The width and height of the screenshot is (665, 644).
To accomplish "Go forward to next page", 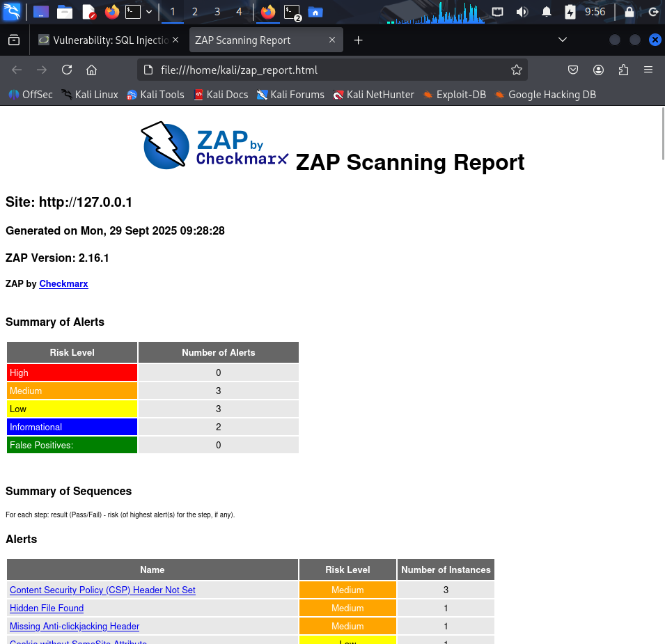I will (x=42, y=70).
